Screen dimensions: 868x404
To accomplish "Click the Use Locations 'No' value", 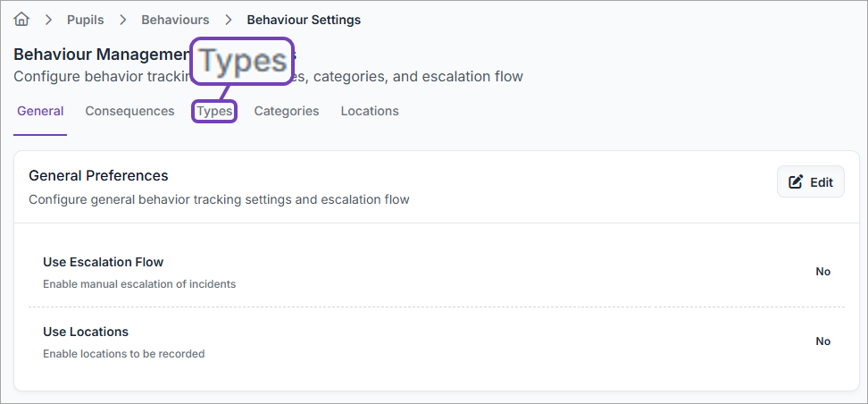I will [x=822, y=341].
